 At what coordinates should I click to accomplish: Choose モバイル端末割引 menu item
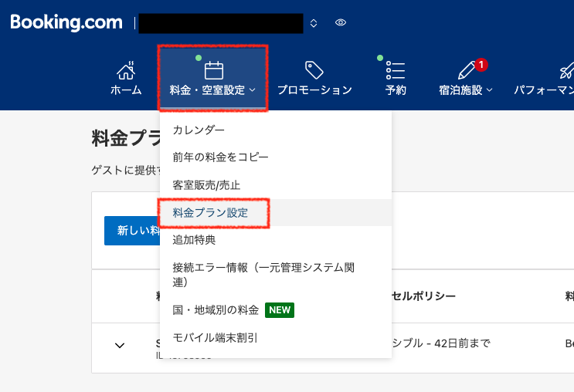point(215,338)
